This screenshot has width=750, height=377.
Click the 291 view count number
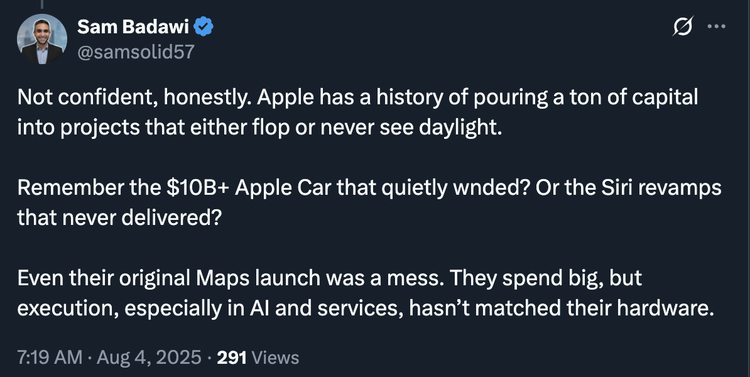tap(232, 357)
